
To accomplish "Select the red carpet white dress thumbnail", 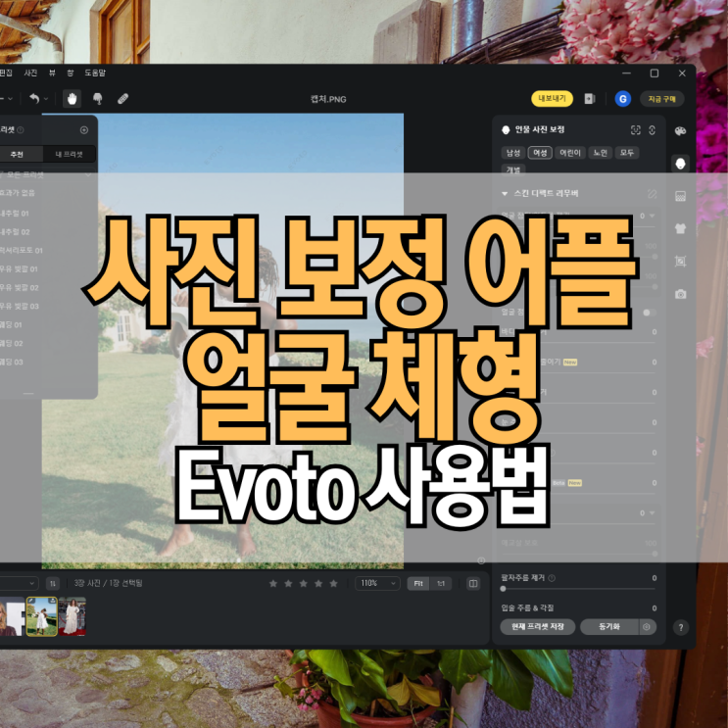I will (73, 616).
